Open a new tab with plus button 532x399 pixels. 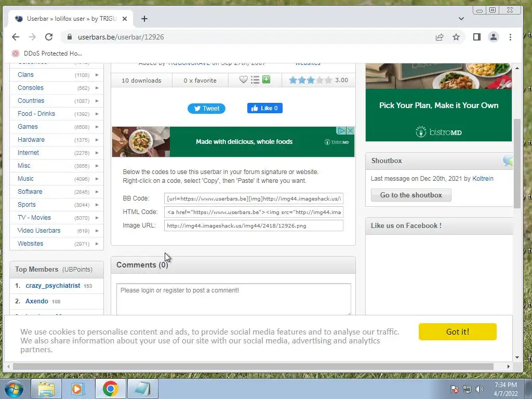click(144, 19)
